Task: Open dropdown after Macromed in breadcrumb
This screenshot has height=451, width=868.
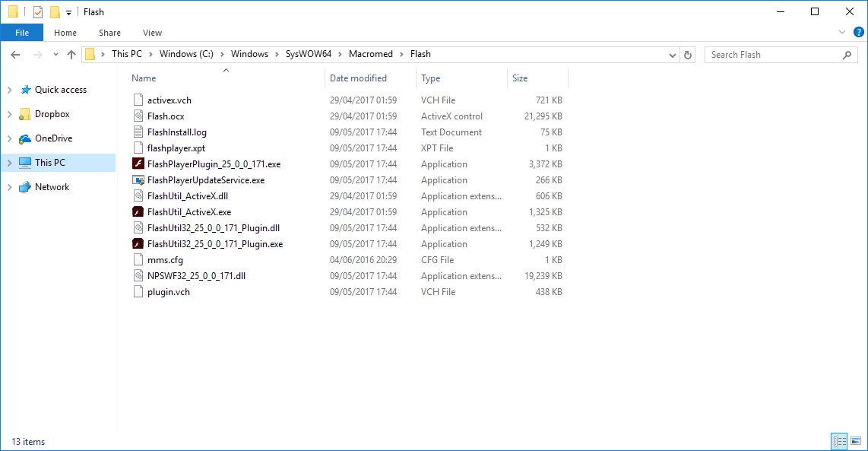Action: pos(401,54)
